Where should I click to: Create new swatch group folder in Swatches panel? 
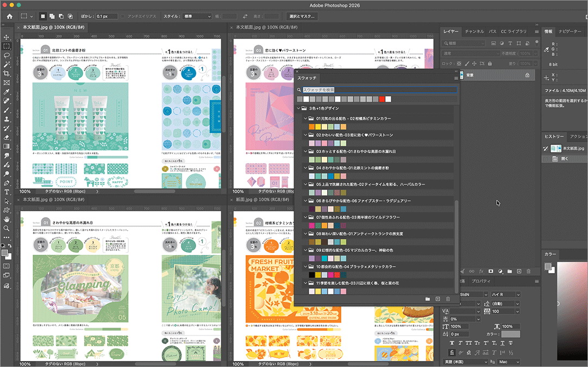pos(428,299)
